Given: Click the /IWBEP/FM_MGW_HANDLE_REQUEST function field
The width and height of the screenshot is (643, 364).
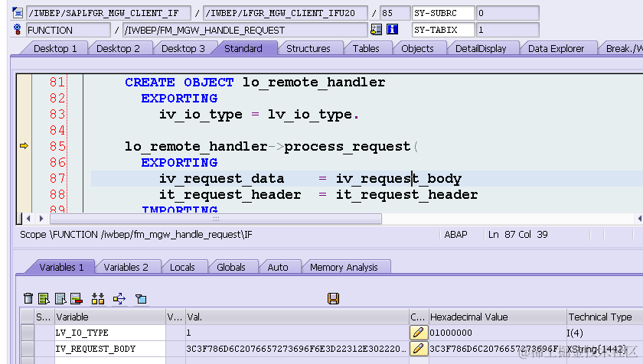Looking at the screenshot, I should [x=245, y=30].
